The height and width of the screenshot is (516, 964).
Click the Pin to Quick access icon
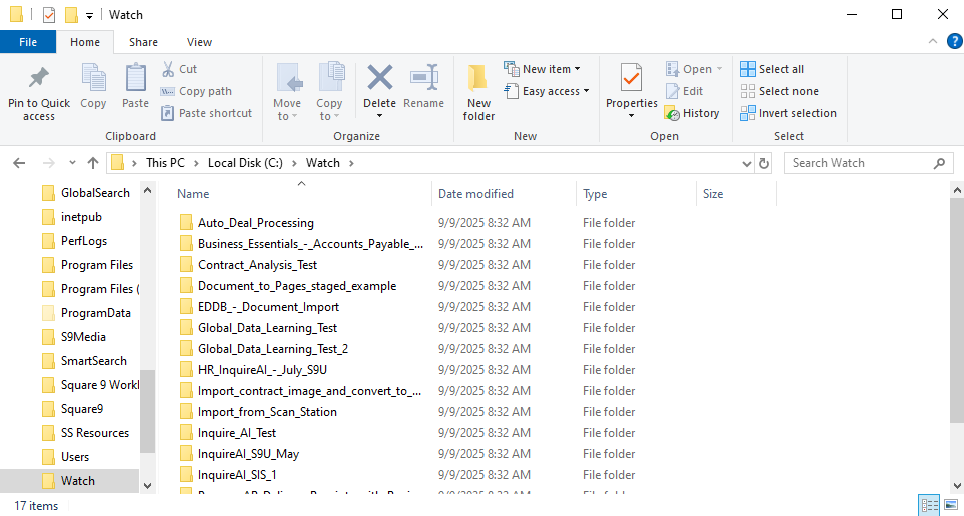point(39,88)
